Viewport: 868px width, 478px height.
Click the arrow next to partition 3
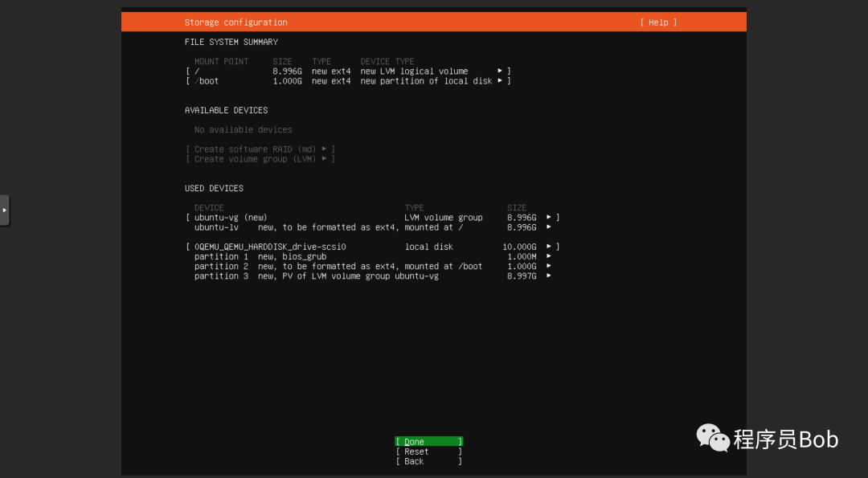(549, 276)
